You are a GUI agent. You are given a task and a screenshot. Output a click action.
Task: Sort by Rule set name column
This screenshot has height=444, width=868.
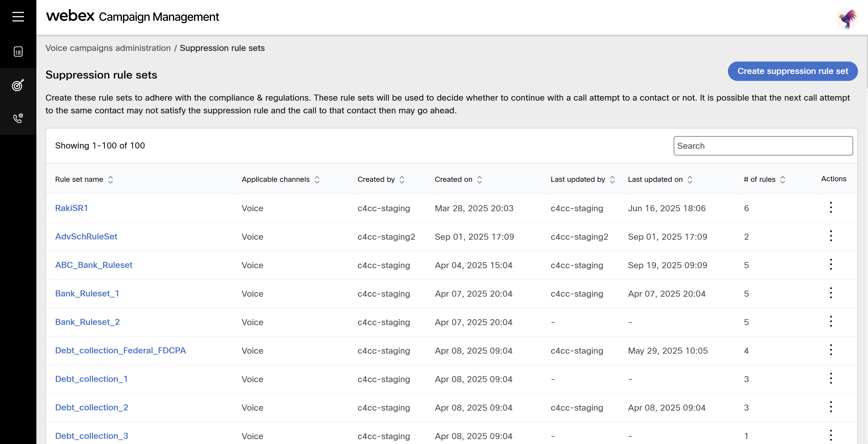tap(111, 179)
